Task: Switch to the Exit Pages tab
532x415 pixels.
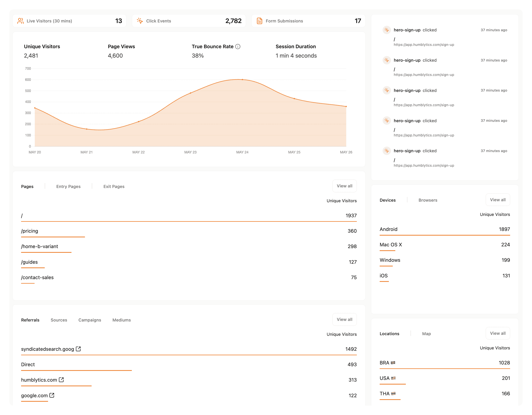Action: click(114, 186)
